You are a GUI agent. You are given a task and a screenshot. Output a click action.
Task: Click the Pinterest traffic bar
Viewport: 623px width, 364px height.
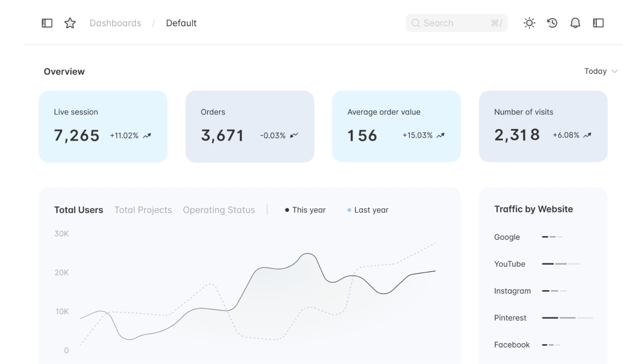tap(567, 318)
